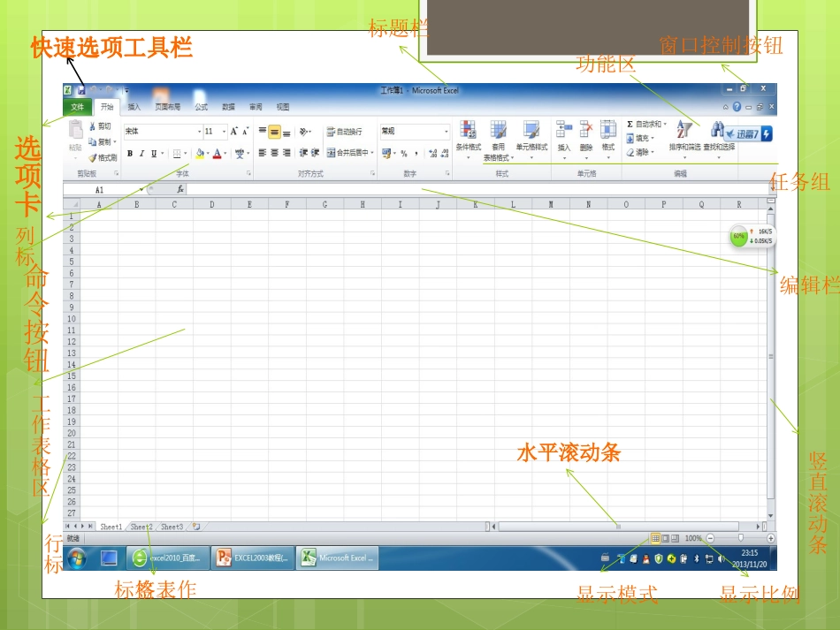
Task: Switch to View (视图) tab
Action: point(283,107)
